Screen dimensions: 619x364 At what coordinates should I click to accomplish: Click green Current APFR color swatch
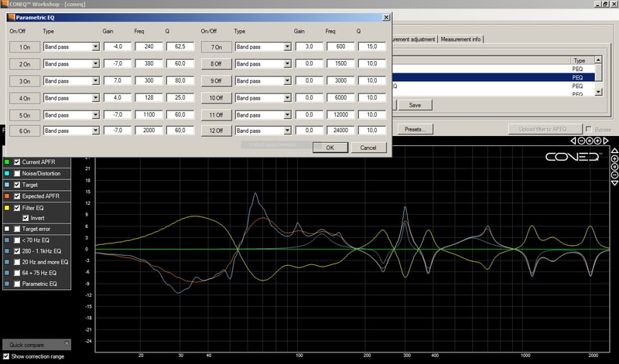coord(7,162)
